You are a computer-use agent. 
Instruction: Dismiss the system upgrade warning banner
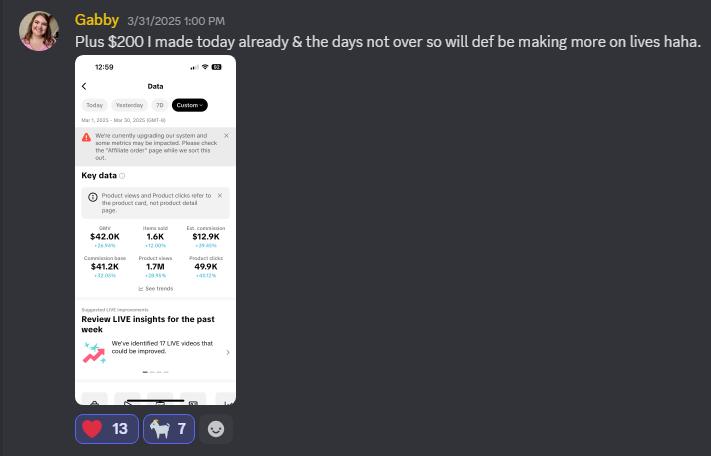[x=226, y=136]
